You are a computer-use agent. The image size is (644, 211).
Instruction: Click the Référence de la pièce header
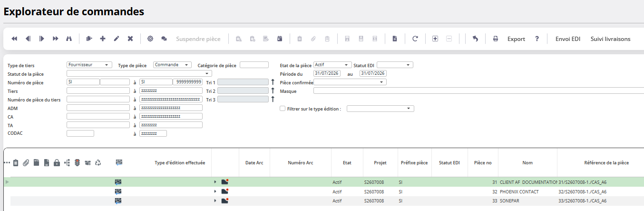coord(606,163)
